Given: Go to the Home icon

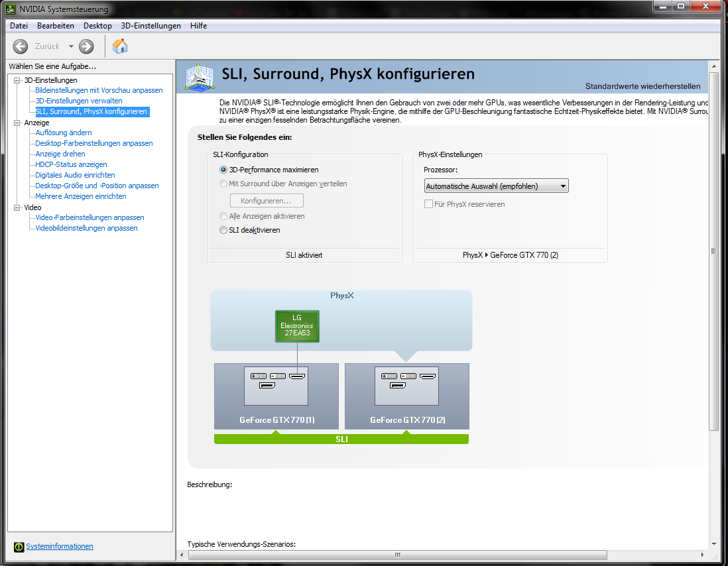Looking at the screenshot, I should [x=120, y=46].
